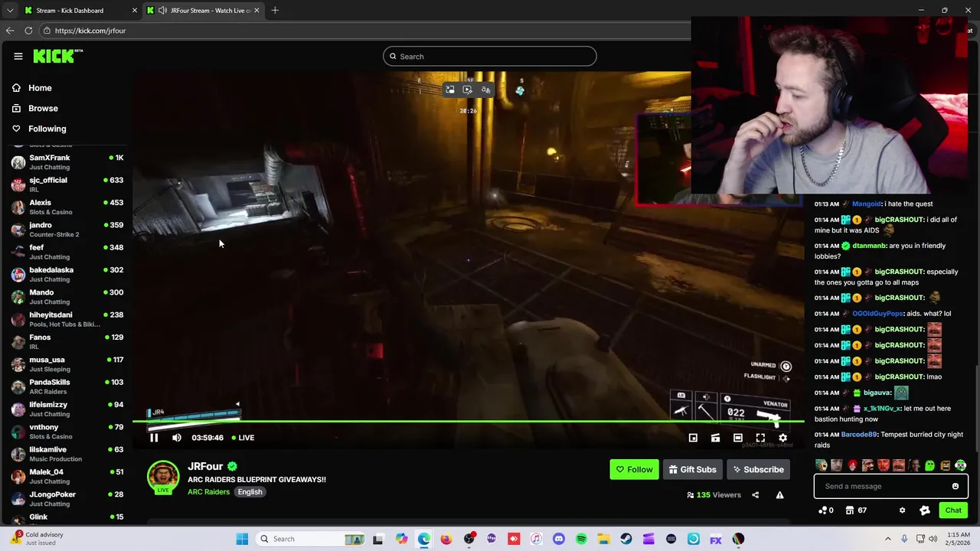The image size is (980, 551).
Task: Select the green blob quick emote
Action: 929,465
